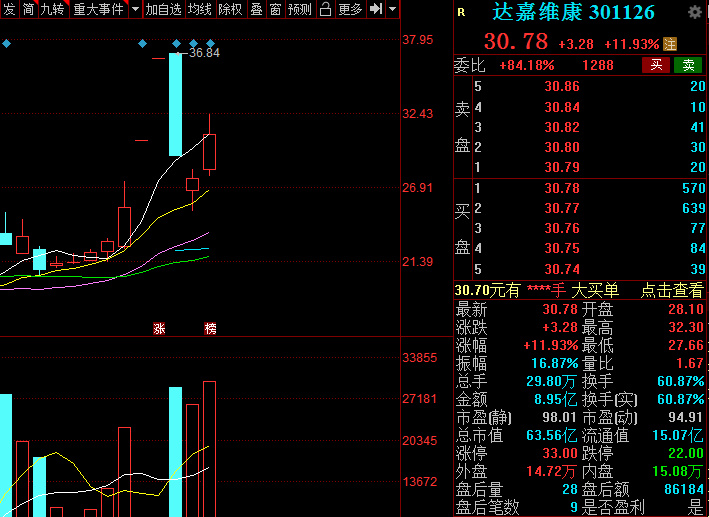709x517 pixels.
Task: Select buy level 2 price 30.77
Action: [562, 208]
